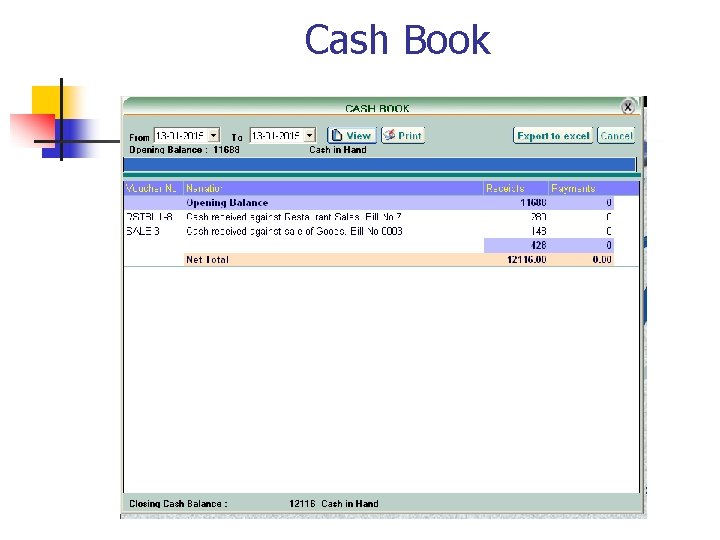Click the 12116.00 net total receipts value
Image resolution: width=720 pixels, height=540 pixels.
(x=527, y=259)
